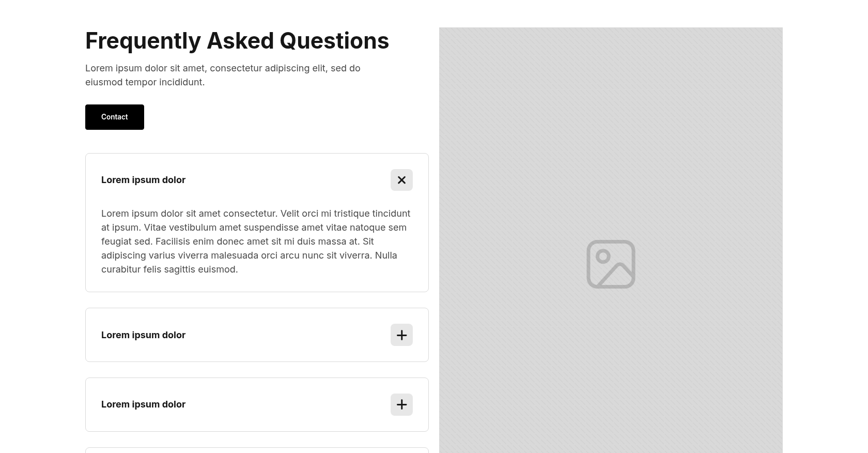Click the black Contact button
Screen dimensions: 868x453
click(114, 117)
